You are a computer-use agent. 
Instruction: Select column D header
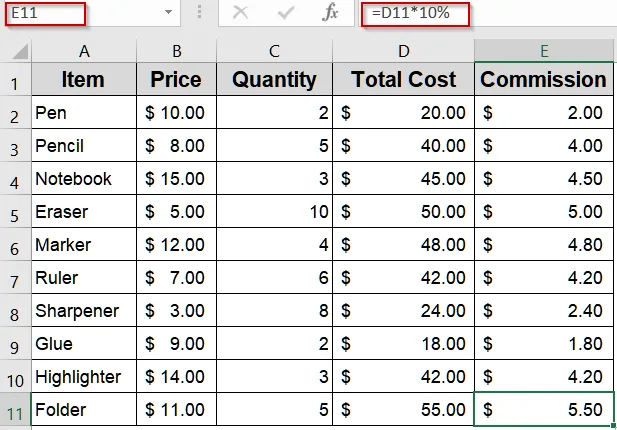(x=404, y=51)
